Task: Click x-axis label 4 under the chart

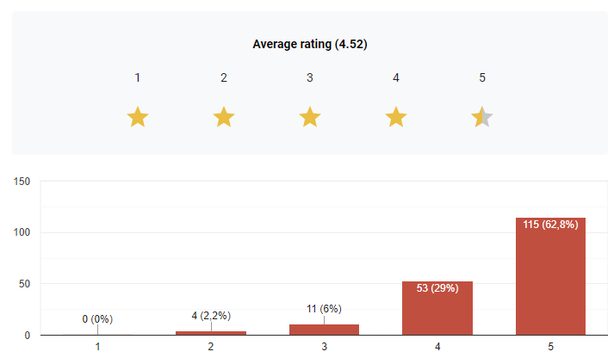Action: 437,346
